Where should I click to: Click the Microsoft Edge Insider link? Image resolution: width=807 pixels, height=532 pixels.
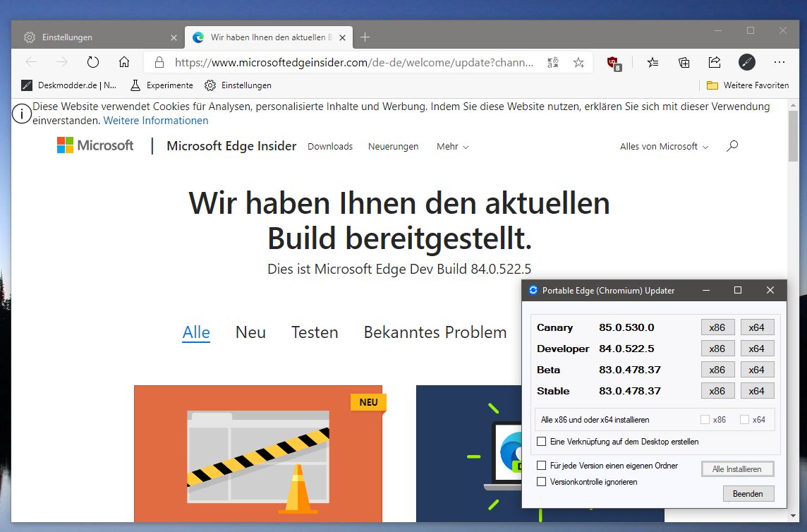[x=231, y=146]
